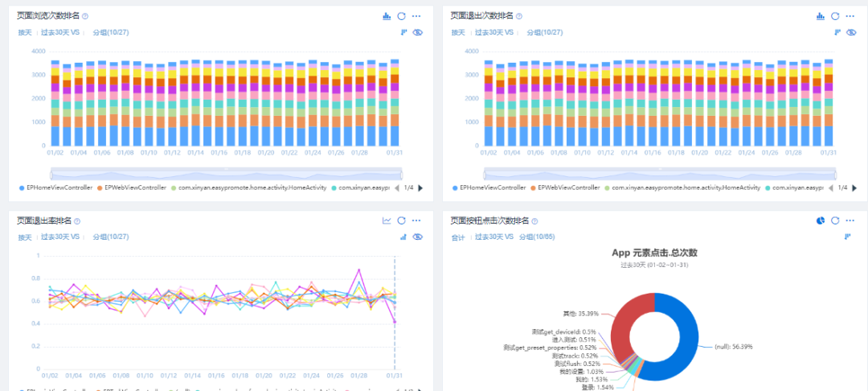
Task: Open 按天 granularity dropdown in 页面退出率排名
Action: pyautogui.click(x=25, y=237)
